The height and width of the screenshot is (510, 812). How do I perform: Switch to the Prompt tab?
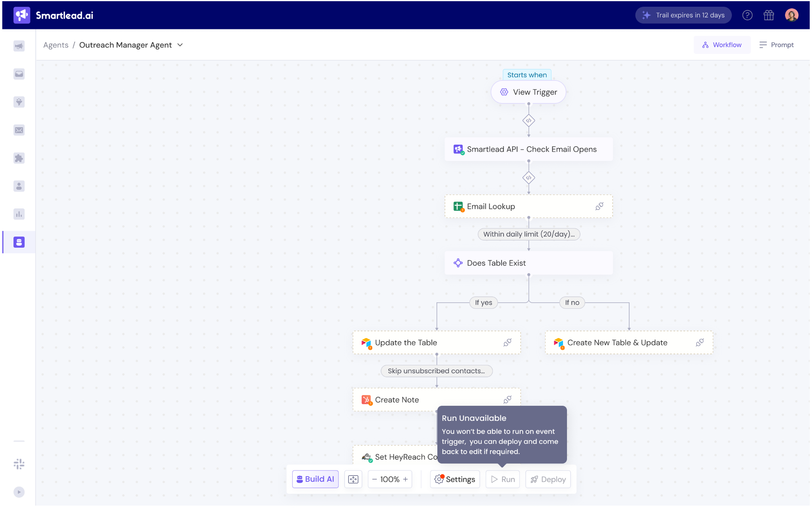point(776,45)
